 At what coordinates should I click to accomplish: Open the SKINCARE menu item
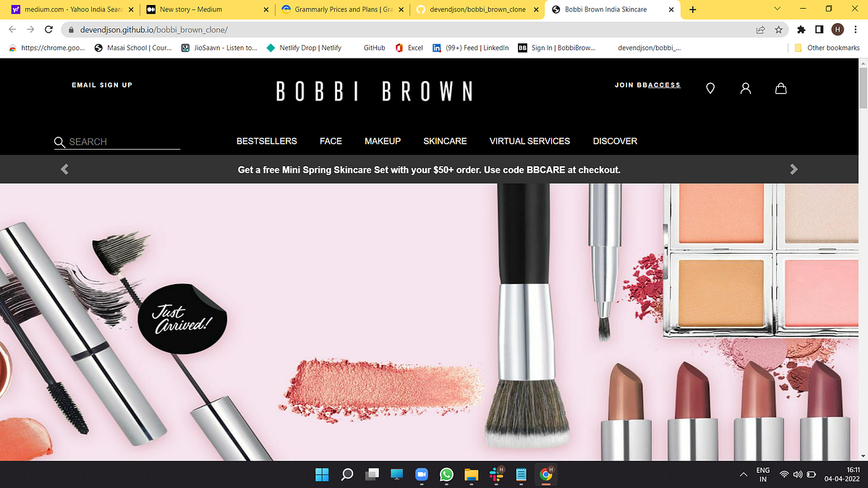tap(445, 141)
